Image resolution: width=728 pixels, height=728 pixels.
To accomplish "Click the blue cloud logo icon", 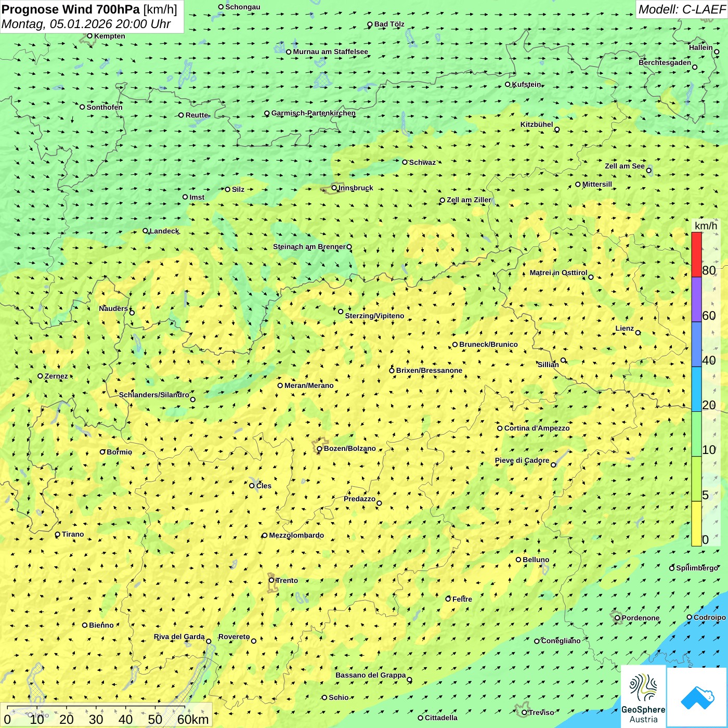I will pyautogui.click(x=697, y=697).
